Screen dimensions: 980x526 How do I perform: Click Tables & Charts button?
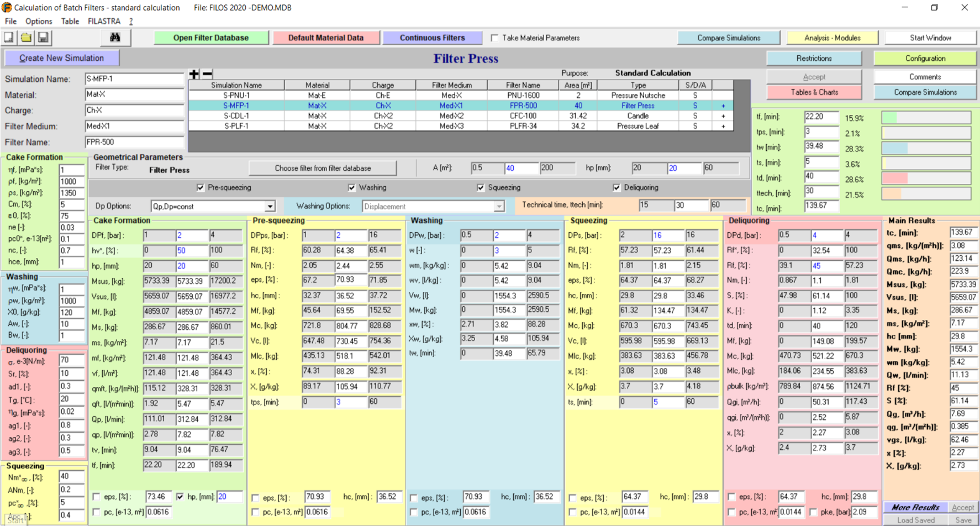tap(814, 92)
